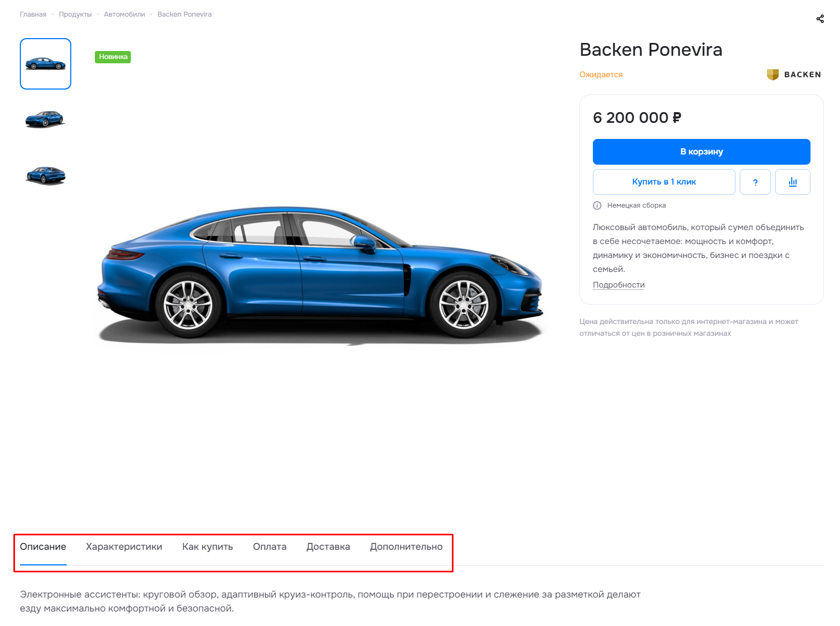Select the Дополнительно tab
This screenshot has width=840, height=626.
406,547
